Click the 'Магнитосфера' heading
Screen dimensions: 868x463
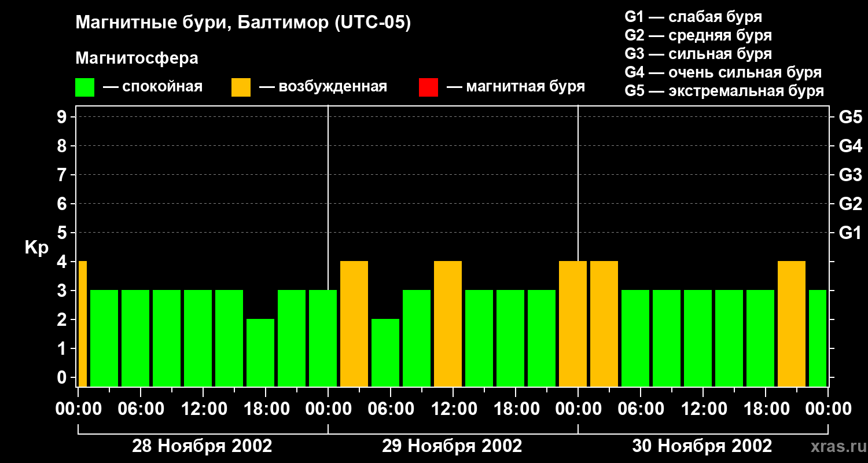click(137, 58)
